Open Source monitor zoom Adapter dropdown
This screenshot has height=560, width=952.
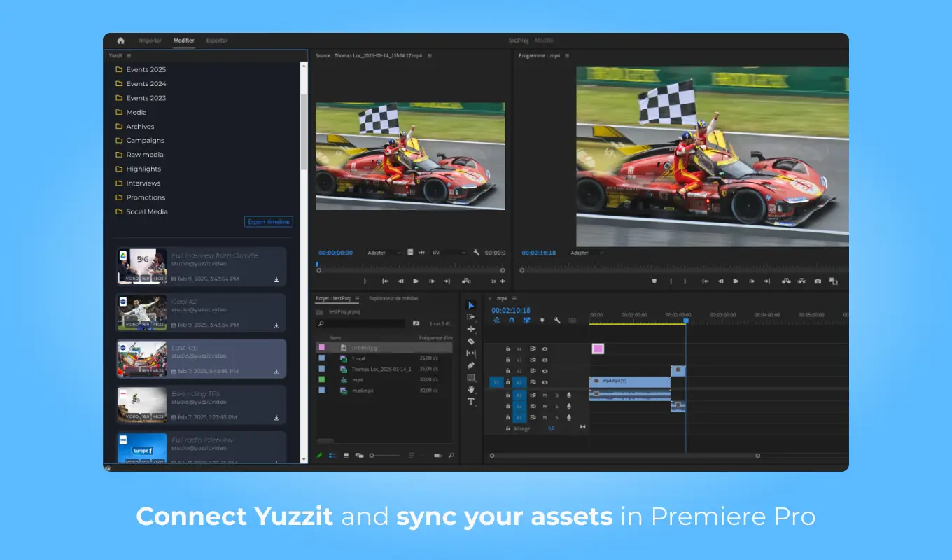tap(384, 253)
